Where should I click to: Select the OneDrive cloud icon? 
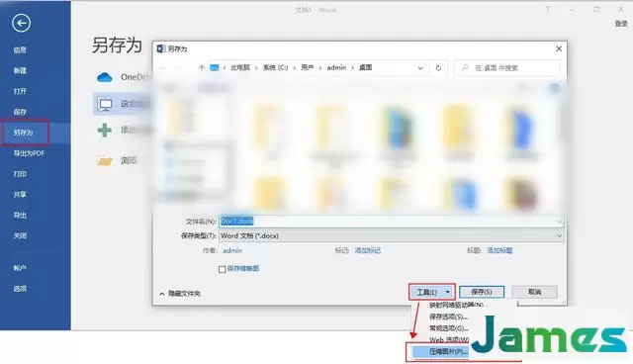coord(105,77)
